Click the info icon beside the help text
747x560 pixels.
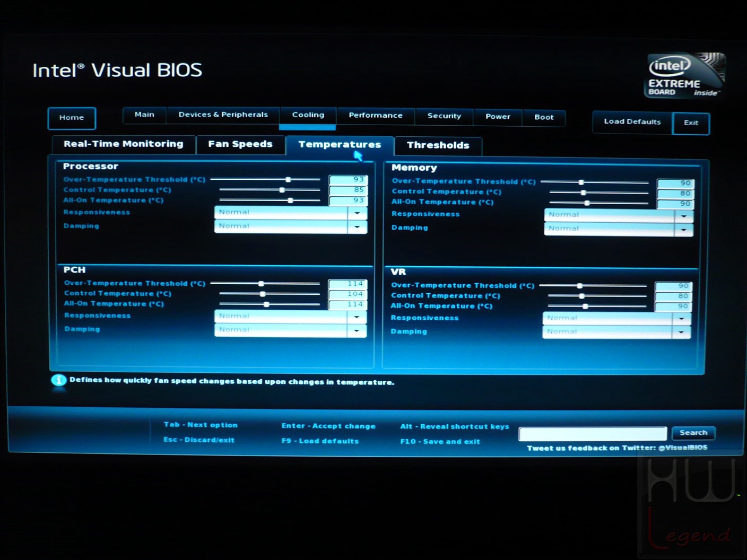[x=58, y=380]
